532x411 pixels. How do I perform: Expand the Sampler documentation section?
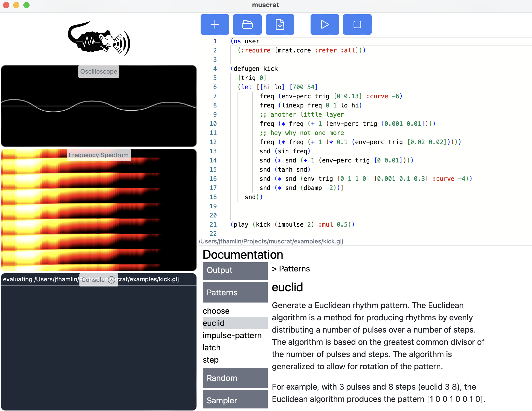click(235, 400)
